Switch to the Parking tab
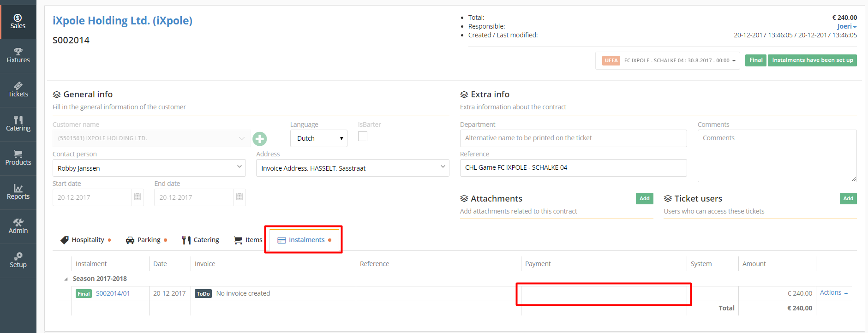The image size is (868, 333). (x=146, y=240)
